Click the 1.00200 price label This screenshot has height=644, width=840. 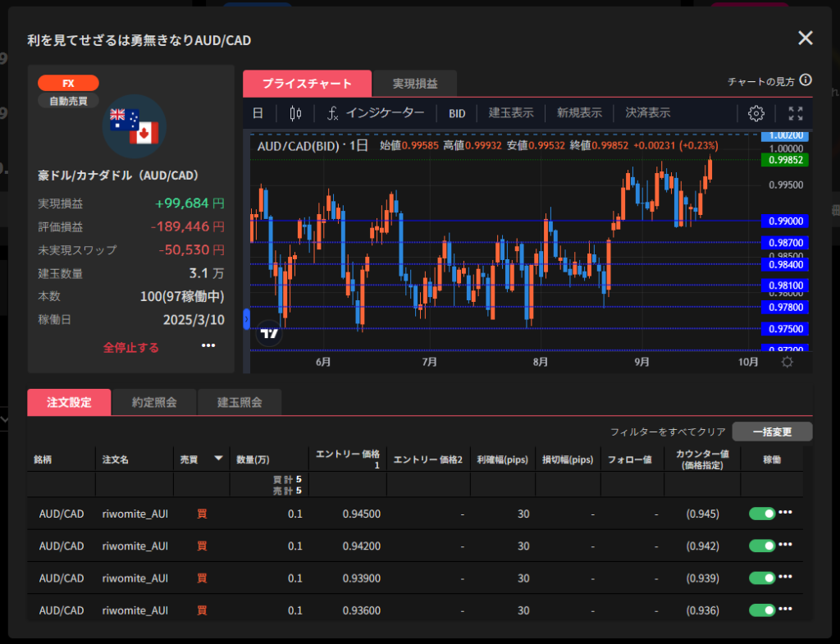point(785,135)
